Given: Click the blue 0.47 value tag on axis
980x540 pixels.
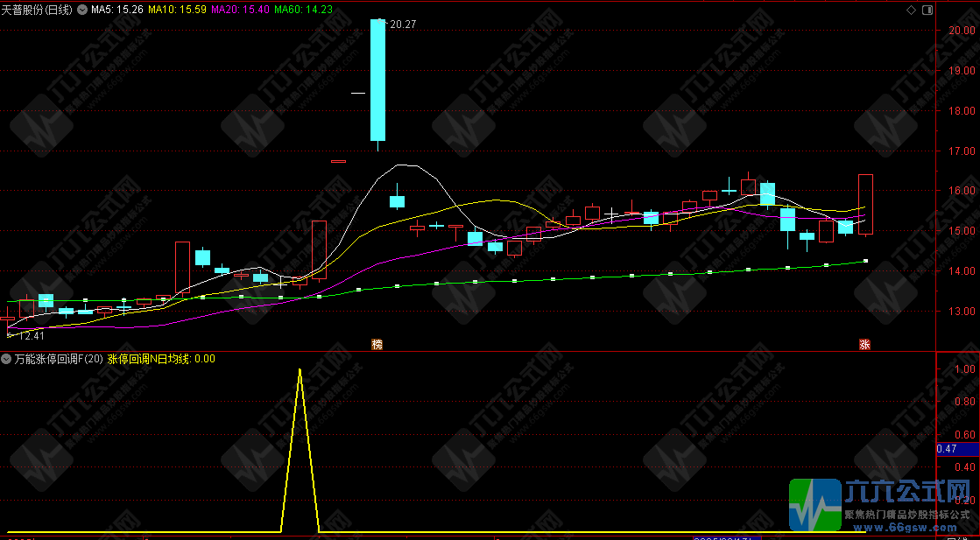Looking at the screenshot, I should (x=947, y=449).
